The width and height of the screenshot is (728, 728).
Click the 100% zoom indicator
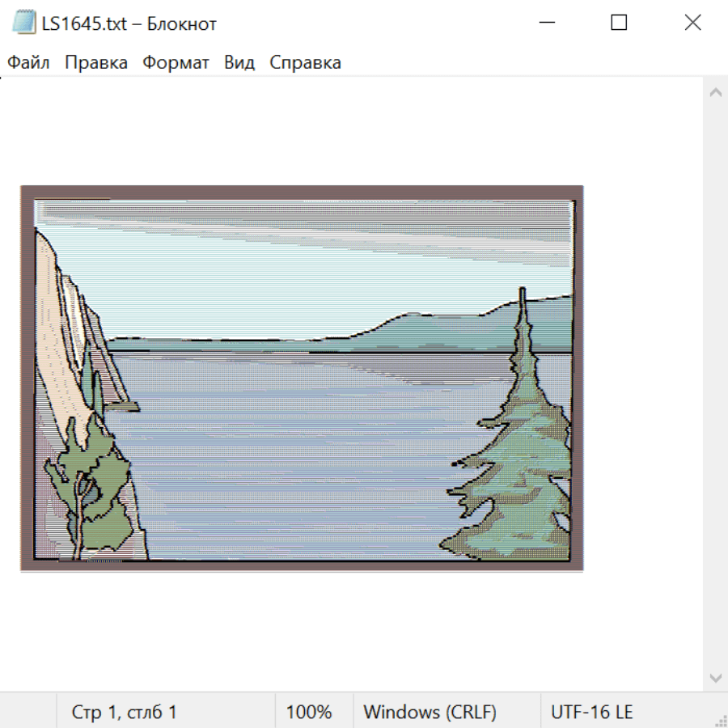coord(309,712)
